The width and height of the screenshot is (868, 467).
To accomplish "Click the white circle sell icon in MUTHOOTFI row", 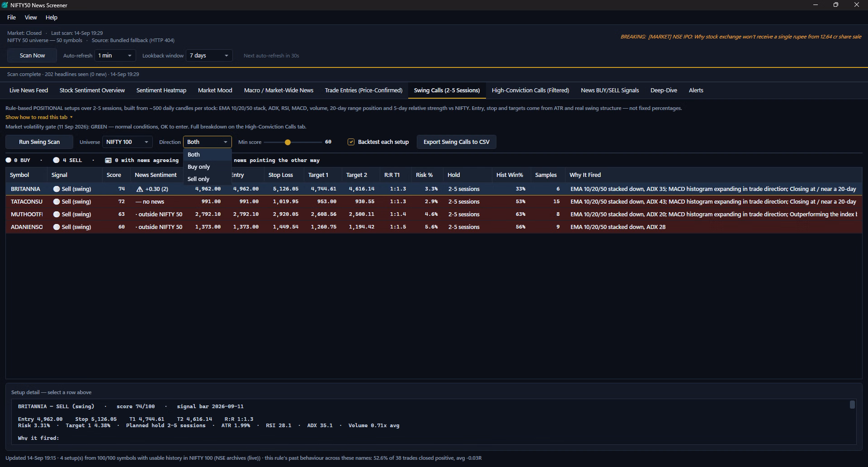I will pyautogui.click(x=57, y=214).
